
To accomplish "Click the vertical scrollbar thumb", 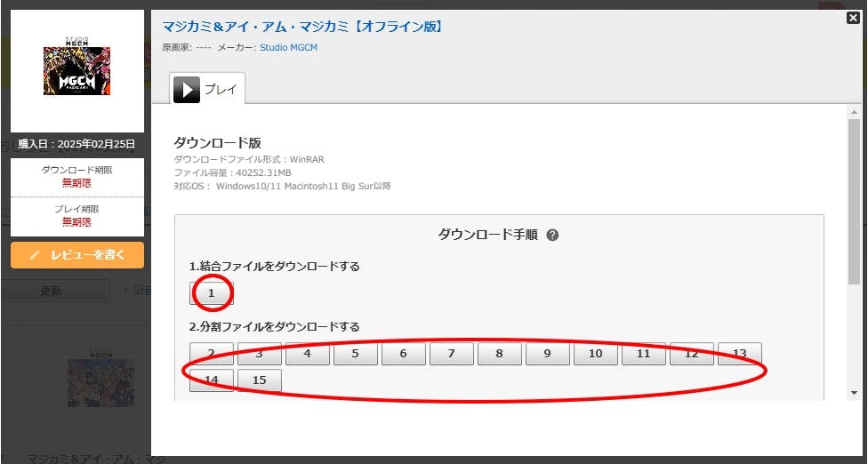I will coord(854,200).
